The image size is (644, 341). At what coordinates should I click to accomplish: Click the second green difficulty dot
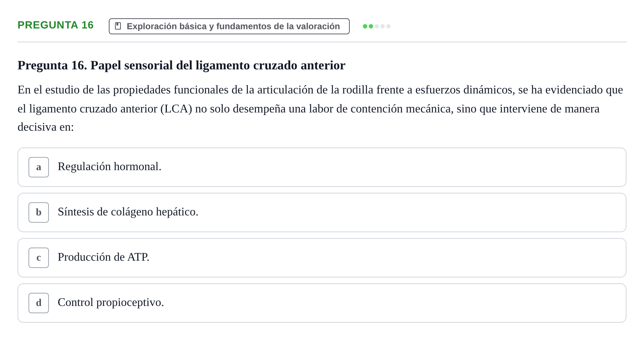click(x=371, y=26)
